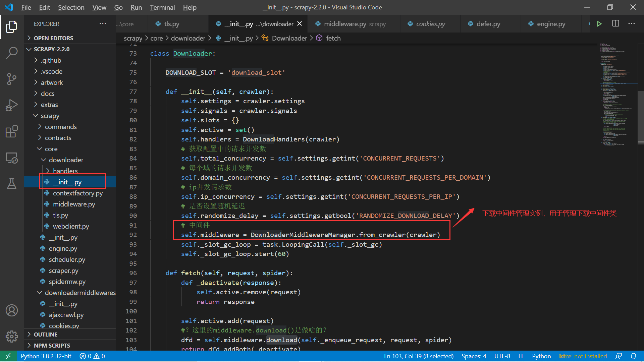The width and height of the screenshot is (644, 362).
Task: Collapse the downloadermiddlewares folder
Action: (x=70, y=293)
